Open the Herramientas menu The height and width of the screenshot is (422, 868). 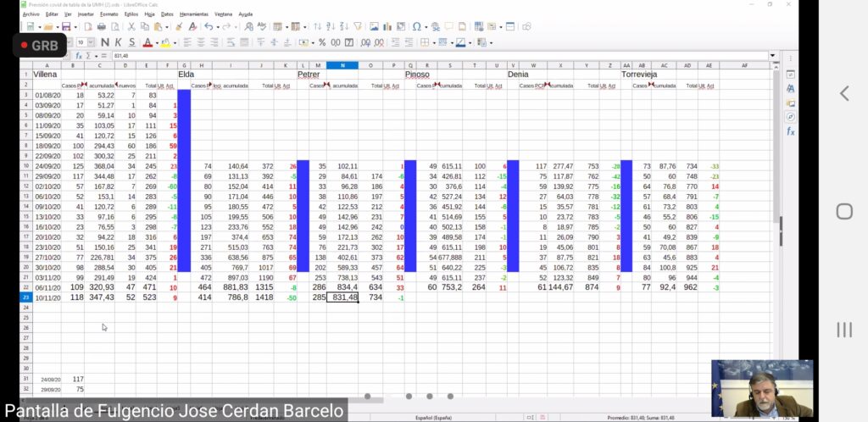tap(193, 14)
